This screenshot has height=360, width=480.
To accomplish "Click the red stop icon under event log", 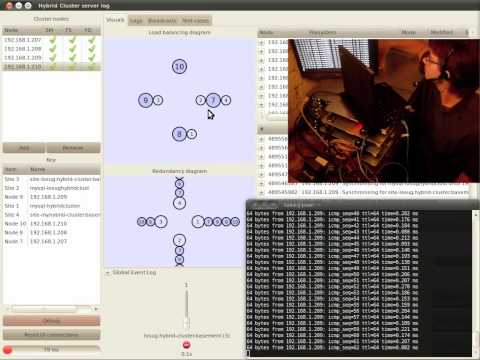I will (186, 345).
